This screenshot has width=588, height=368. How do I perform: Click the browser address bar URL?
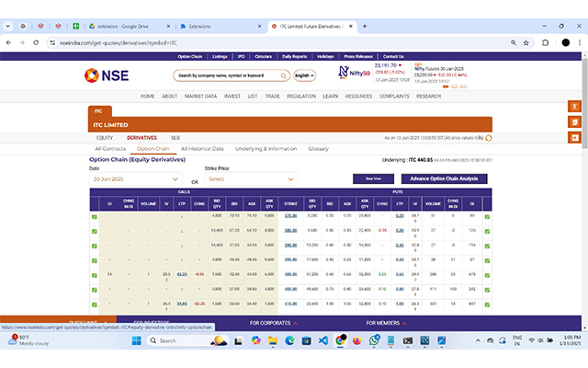[119, 43]
